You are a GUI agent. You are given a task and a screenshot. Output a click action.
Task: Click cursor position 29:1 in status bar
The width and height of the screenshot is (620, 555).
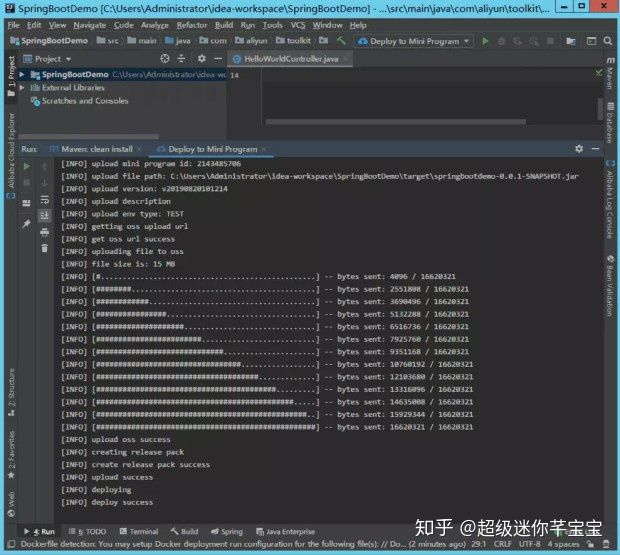[478, 544]
